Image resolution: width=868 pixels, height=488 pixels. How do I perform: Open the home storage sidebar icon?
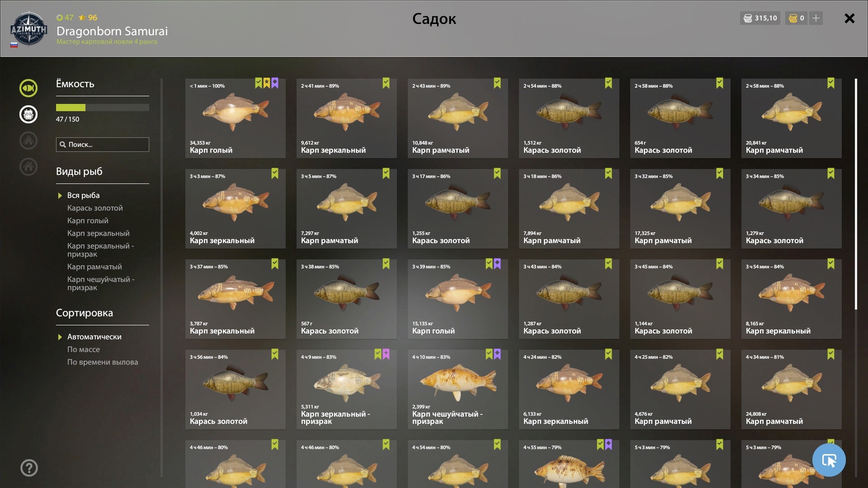pos(28,167)
